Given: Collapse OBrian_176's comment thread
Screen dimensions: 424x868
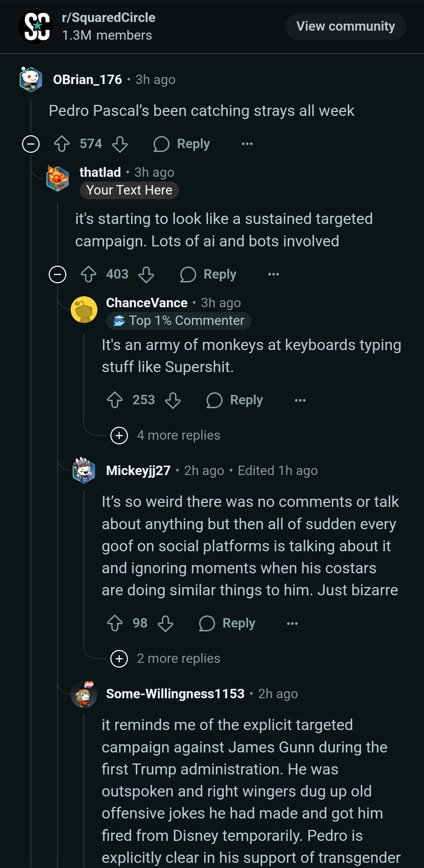Looking at the screenshot, I should click(x=31, y=144).
